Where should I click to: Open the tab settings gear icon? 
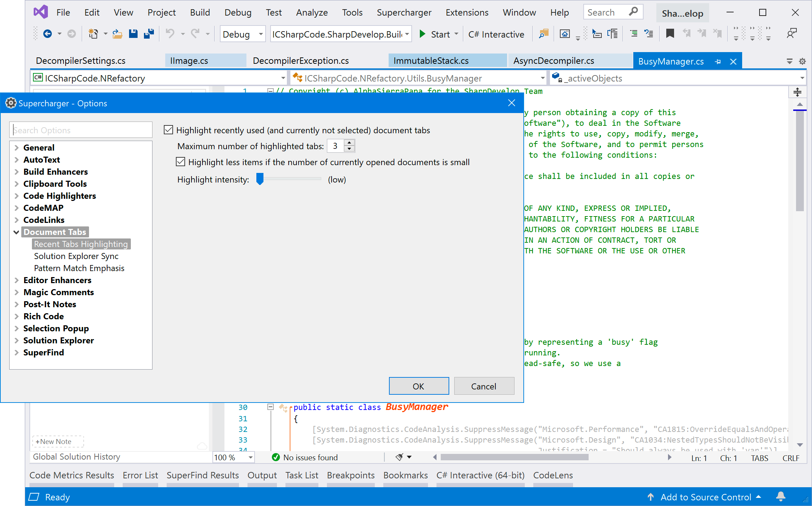[802, 61]
